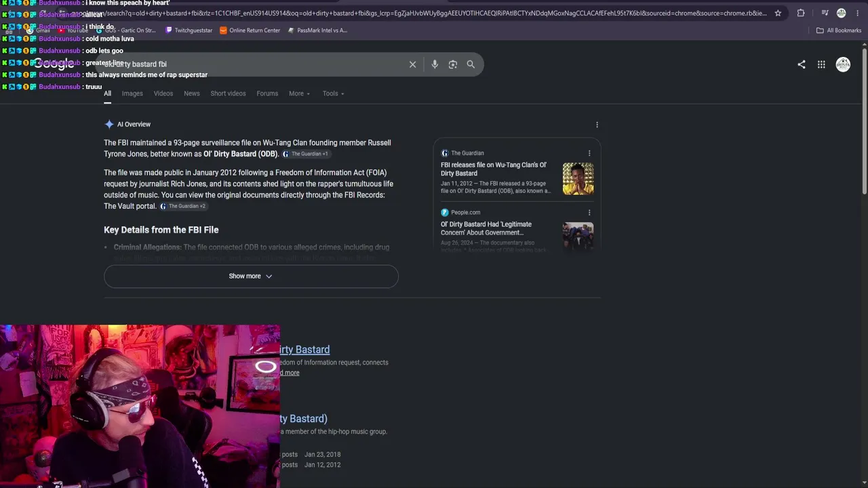Open the Chrome extensions puzzle icon
The width and height of the screenshot is (868, 488).
[801, 13]
